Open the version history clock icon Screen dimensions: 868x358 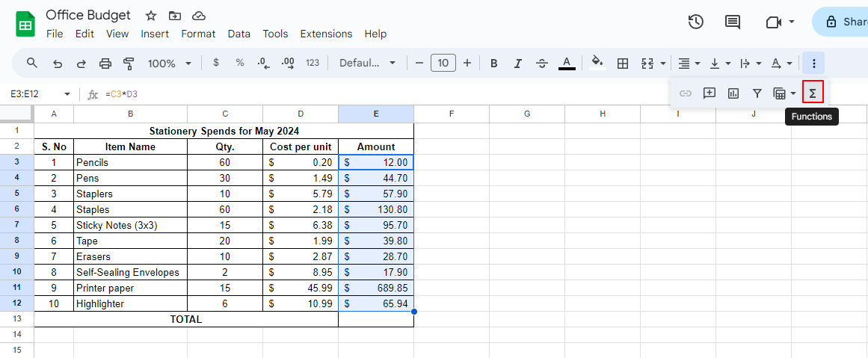(696, 22)
